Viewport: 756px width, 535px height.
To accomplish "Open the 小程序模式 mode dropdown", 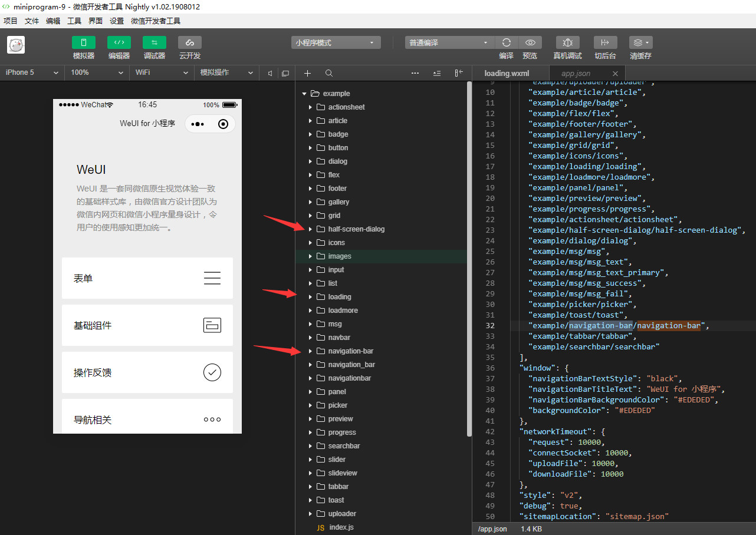I will 336,42.
